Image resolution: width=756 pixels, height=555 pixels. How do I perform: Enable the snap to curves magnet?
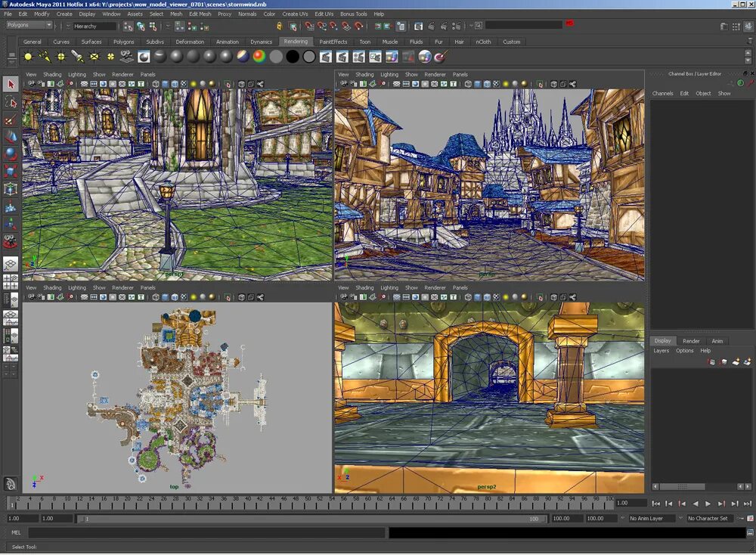[x=321, y=26]
